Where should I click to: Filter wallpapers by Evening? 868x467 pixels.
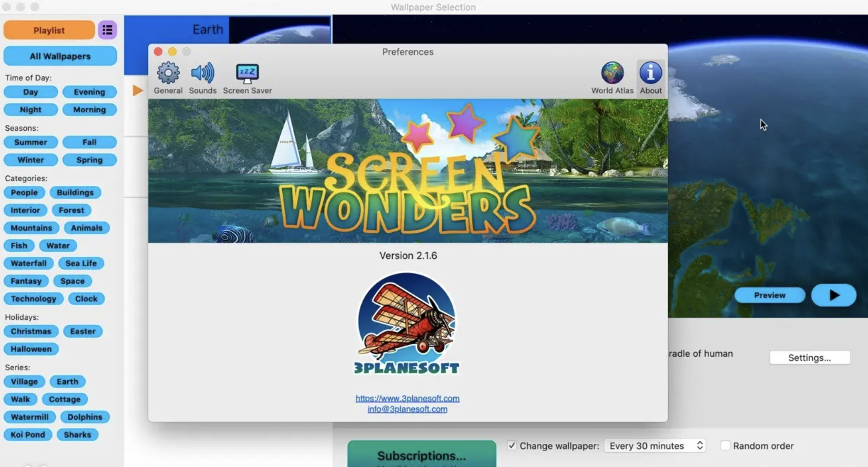point(89,92)
